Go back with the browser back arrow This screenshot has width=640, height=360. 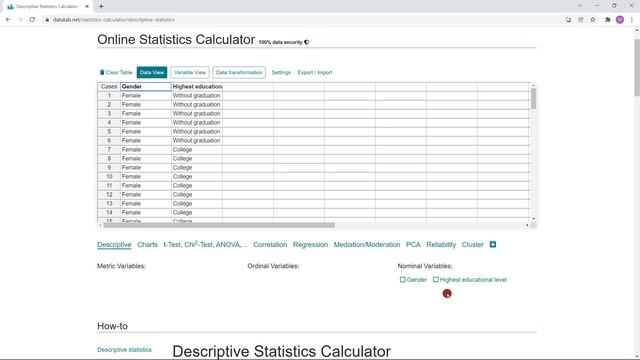coord(8,20)
